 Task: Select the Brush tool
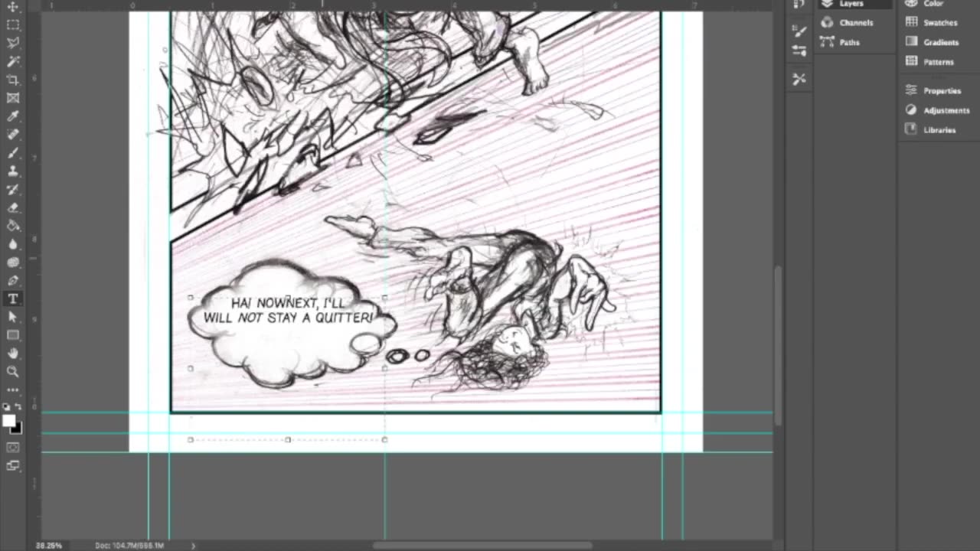click(x=13, y=153)
